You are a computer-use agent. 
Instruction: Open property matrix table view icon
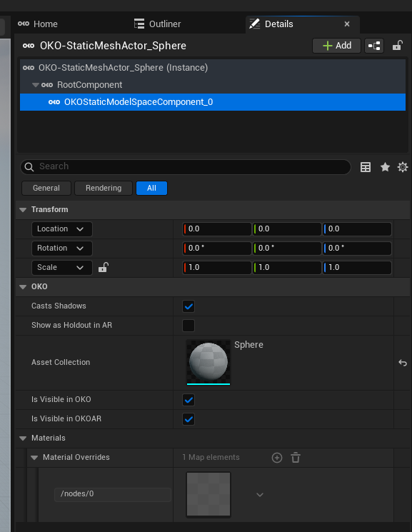(x=366, y=167)
